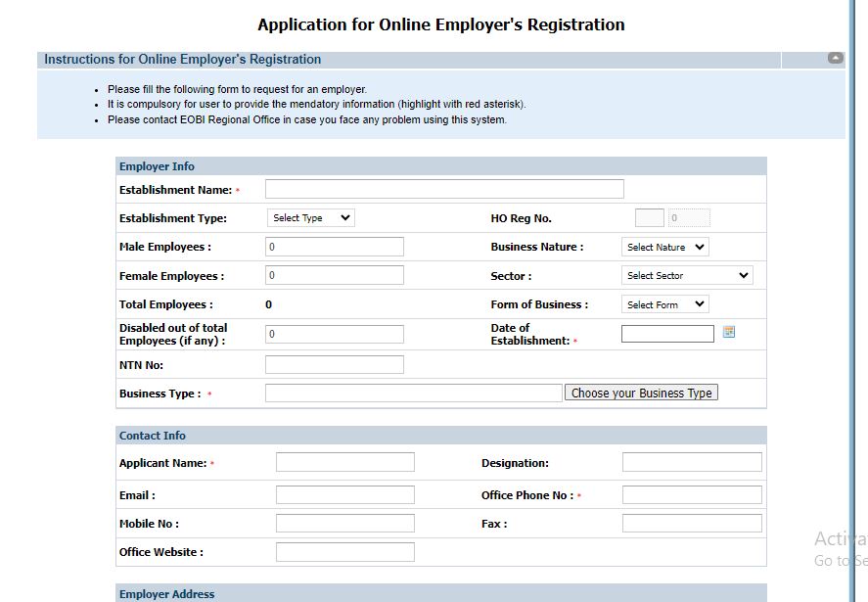The height and width of the screenshot is (602, 868).
Task: Collapse the Instructions panel with the arrow icon
Action: pos(836,58)
